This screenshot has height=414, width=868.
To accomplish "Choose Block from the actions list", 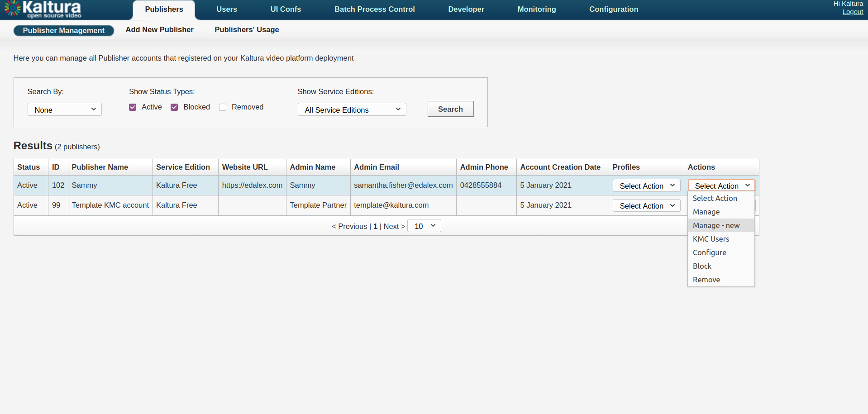I will (x=721, y=266).
